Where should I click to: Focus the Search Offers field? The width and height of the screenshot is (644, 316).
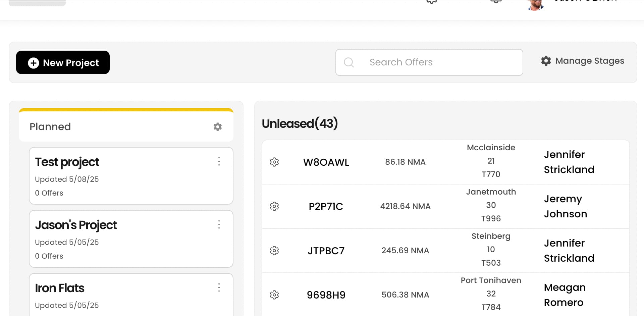tap(429, 62)
